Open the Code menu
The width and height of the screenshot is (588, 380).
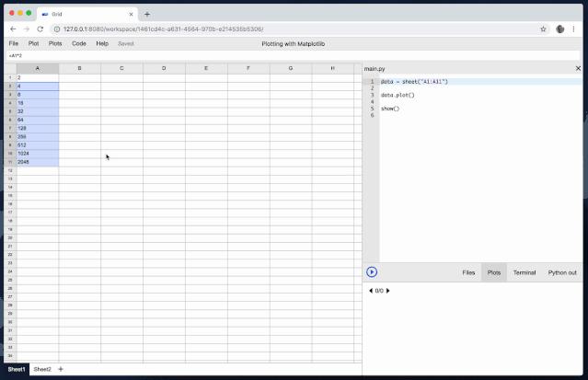pyautogui.click(x=79, y=43)
